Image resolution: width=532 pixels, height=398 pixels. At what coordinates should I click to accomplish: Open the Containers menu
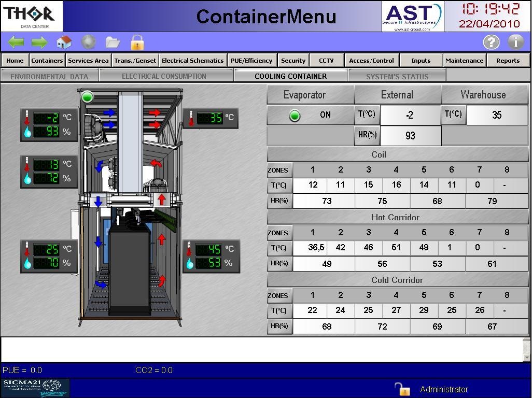click(x=47, y=61)
